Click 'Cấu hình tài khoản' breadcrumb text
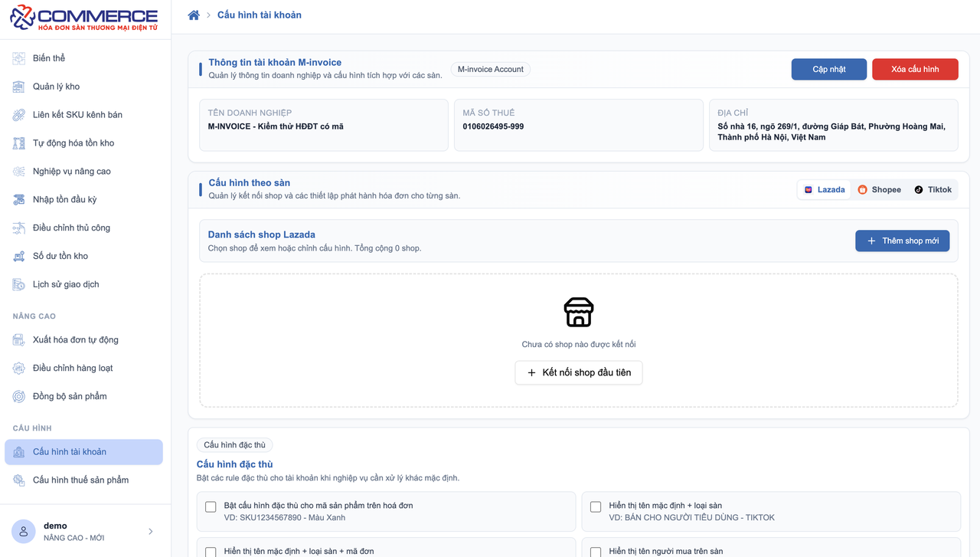The height and width of the screenshot is (557, 980). 260,15
